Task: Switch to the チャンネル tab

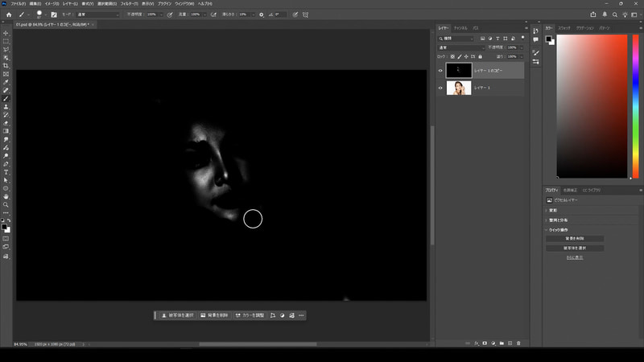Action: [460, 28]
